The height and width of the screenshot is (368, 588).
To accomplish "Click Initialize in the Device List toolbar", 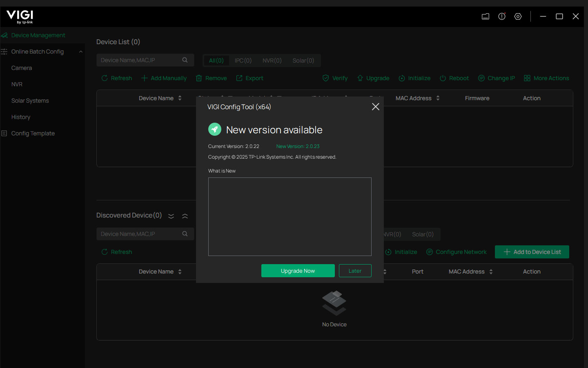I will pos(414,78).
